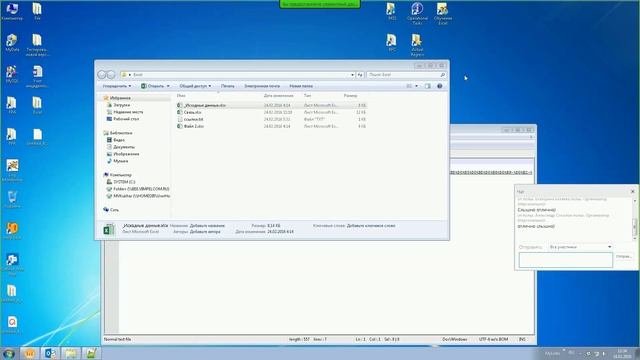The image size is (640, 360).
Task: Select the Файл 2.xlsx file
Action: pos(271,126)
